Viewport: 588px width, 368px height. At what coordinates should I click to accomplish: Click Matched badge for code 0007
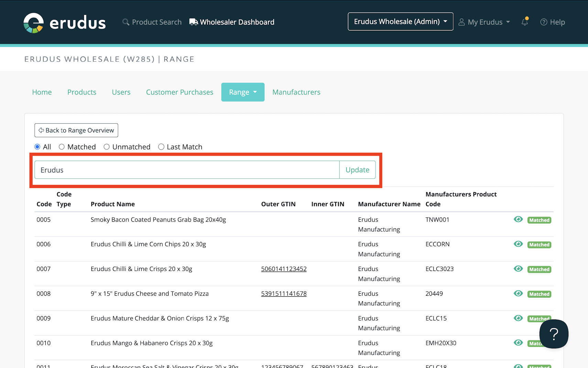539,270
